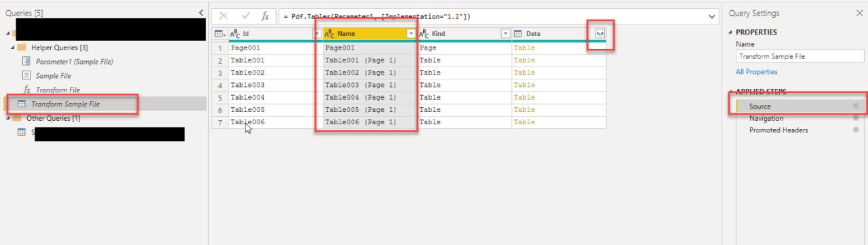Viewport: 868px width, 245px height.
Task: Click the Table001 (Page 1) Name cell
Action: point(370,60)
